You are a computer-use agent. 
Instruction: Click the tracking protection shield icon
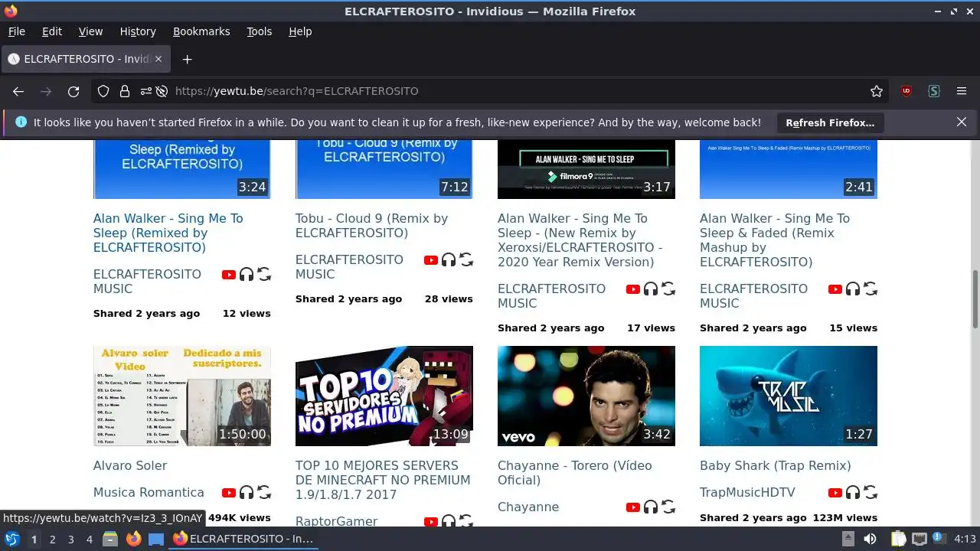point(103,91)
